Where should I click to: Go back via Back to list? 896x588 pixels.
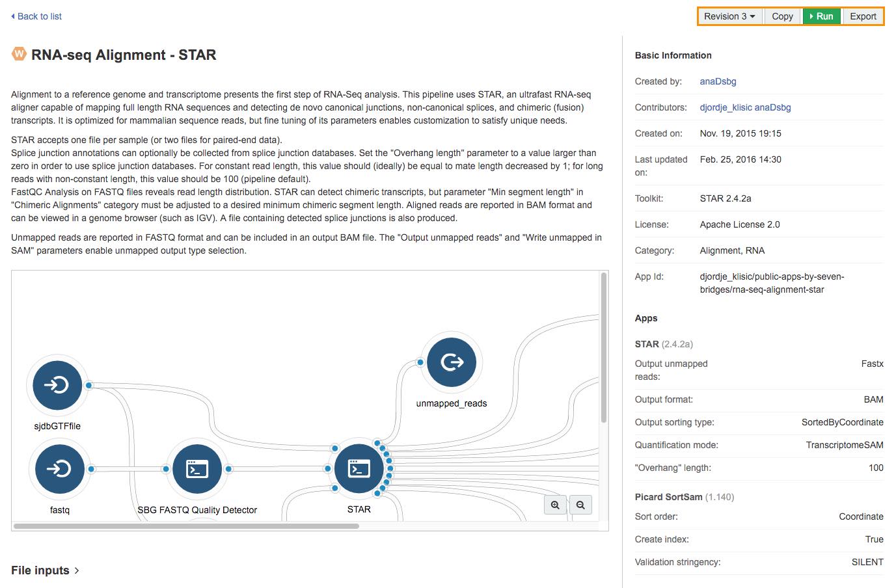36,16
